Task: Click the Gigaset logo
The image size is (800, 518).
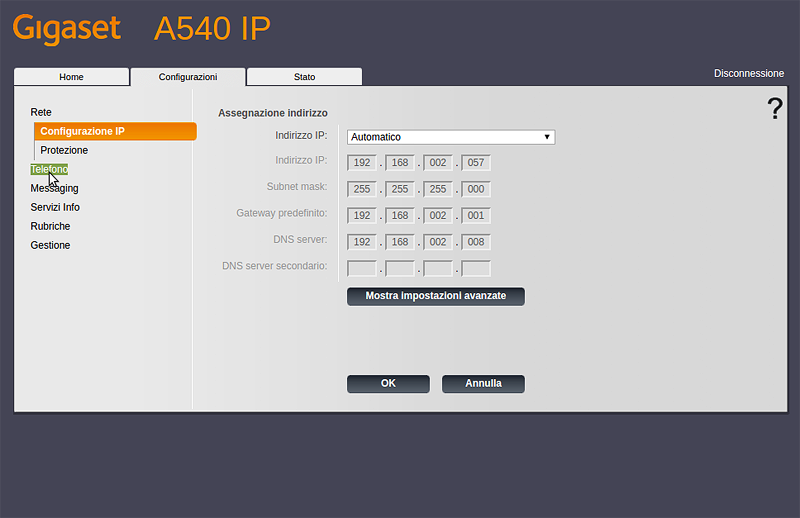Action: pos(67,29)
